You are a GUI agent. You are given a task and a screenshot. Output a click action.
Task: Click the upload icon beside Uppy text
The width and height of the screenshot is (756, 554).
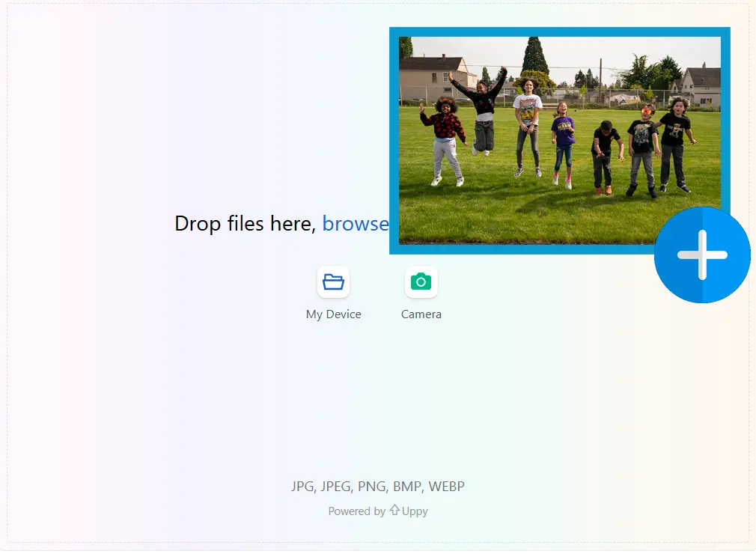click(394, 511)
